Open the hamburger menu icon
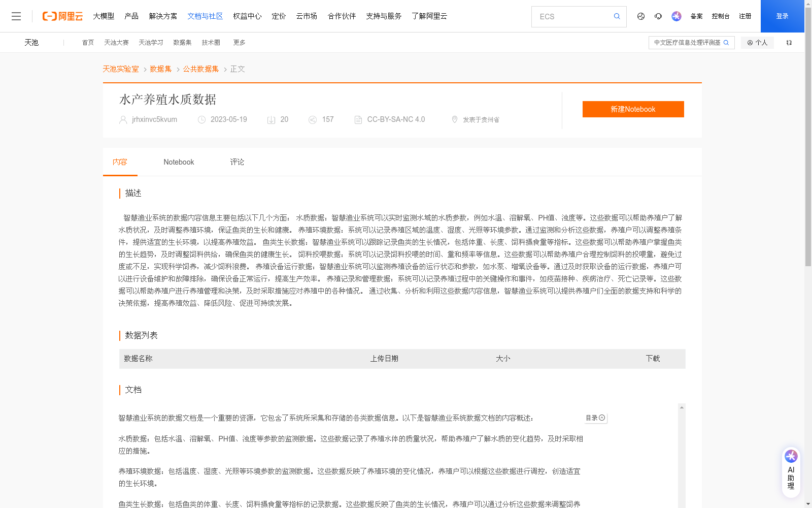812x508 pixels. 16,16
